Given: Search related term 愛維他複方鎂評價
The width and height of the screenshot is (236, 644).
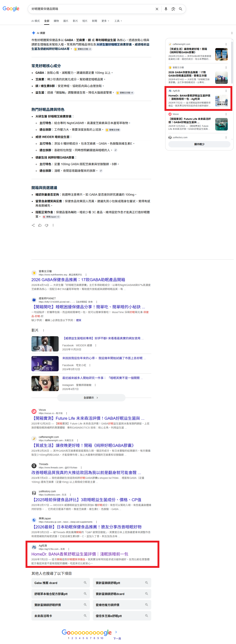Looking at the screenshot, I should [122, 605].
